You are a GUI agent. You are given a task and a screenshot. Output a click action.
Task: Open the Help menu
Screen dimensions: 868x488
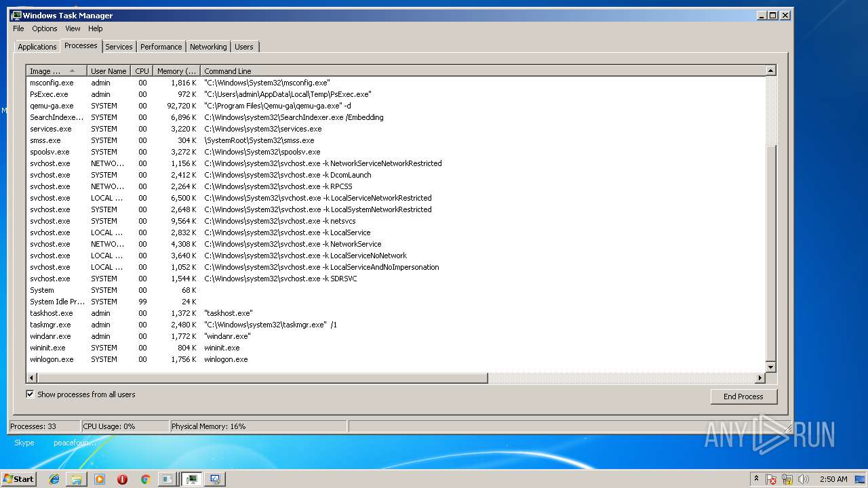pyautogui.click(x=96, y=28)
